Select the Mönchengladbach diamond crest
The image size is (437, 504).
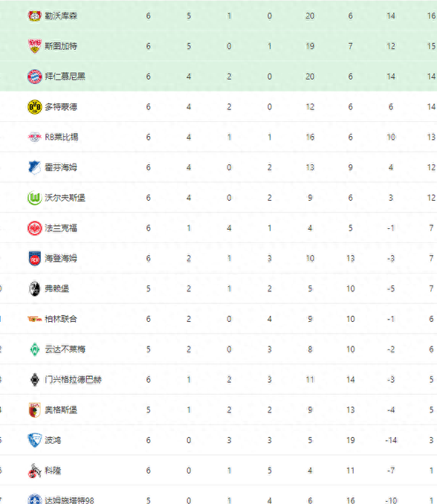[x=34, y=380]
